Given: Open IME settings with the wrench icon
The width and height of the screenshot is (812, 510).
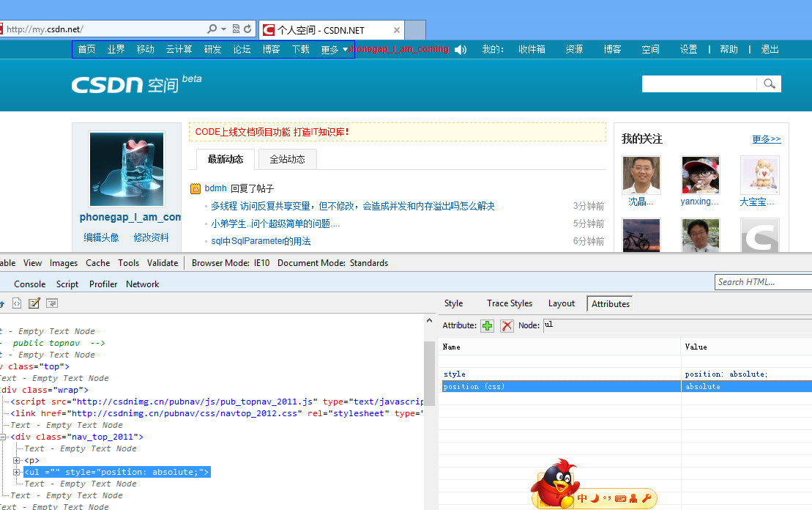Looking at the screenshot, I should [x=647, y=498].
